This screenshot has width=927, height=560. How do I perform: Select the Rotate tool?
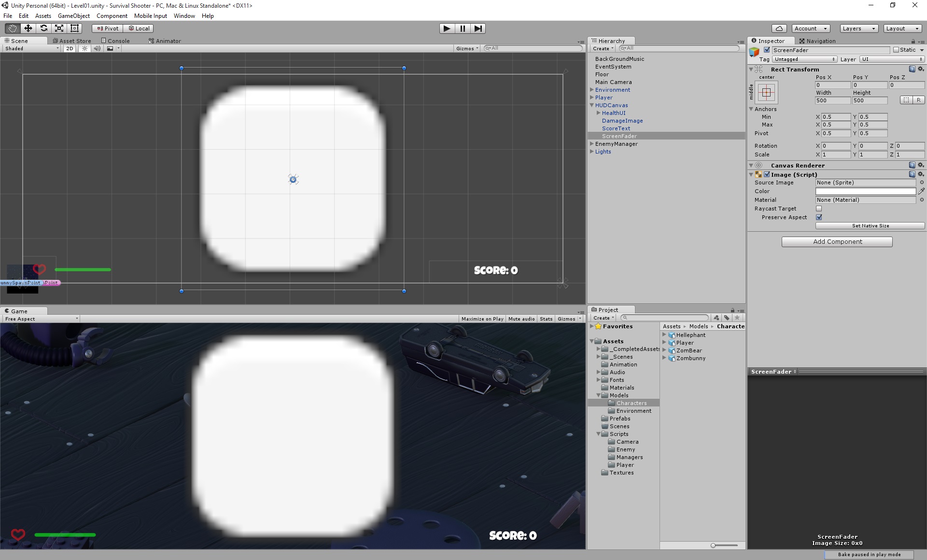[x=43, y=28]
